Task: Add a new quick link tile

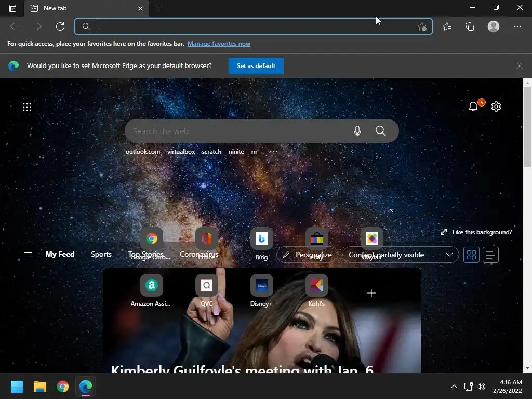Action: (371, 293)
